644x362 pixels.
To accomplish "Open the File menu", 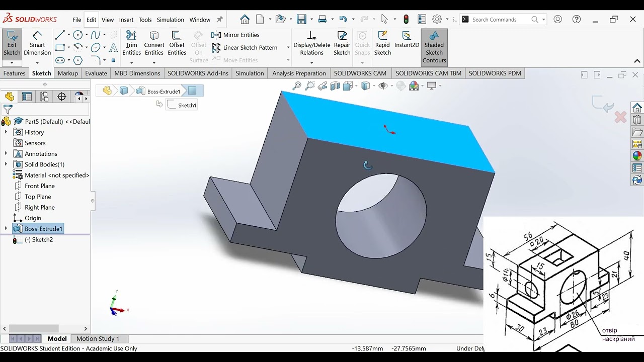I will coord(76,20).
